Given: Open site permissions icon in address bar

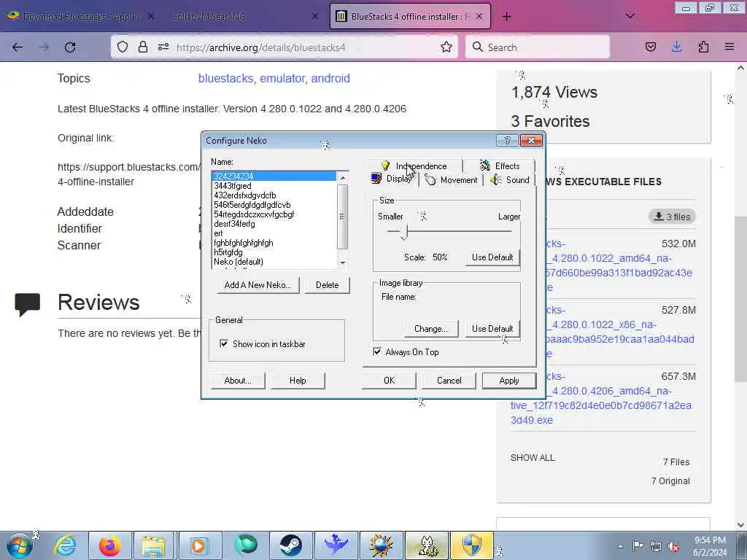Looking at the screenshot, I should click(x=163, y=47).
